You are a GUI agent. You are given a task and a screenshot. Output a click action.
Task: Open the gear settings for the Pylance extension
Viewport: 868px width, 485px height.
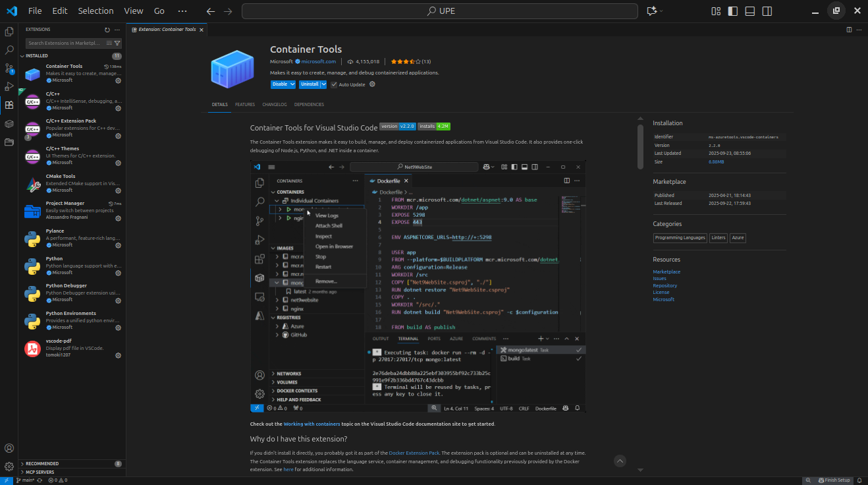point(118,244)
